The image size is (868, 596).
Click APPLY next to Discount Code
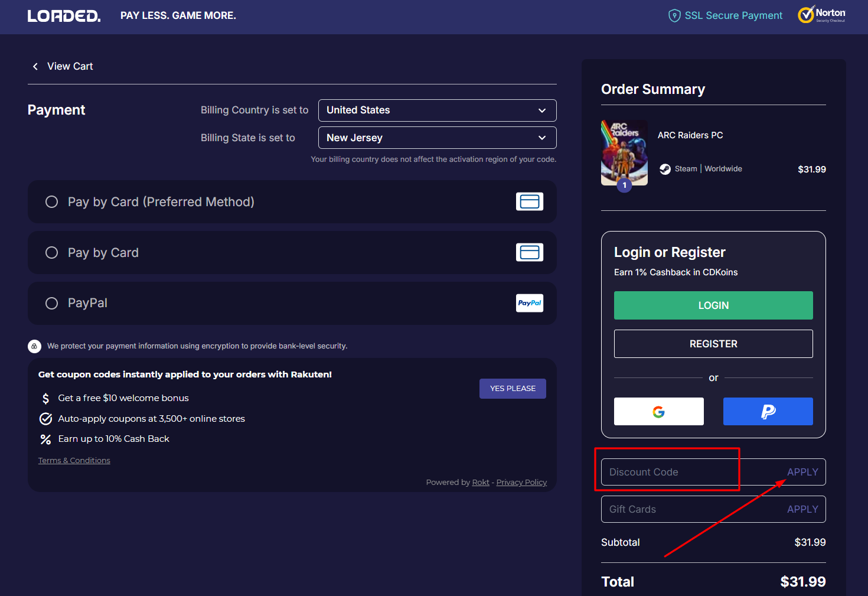[802, 472]
